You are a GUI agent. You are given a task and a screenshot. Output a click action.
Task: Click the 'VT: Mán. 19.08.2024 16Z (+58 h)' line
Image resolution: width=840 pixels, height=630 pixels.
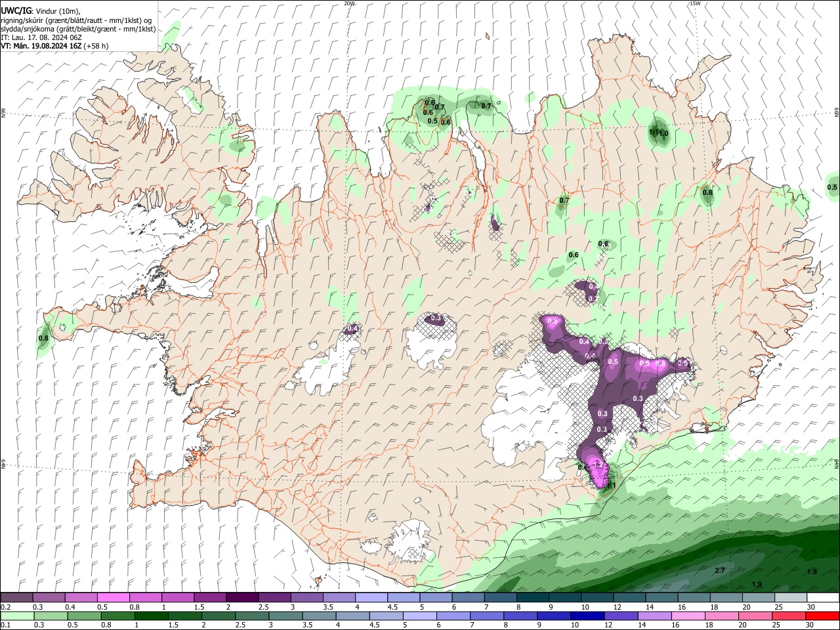55,46
